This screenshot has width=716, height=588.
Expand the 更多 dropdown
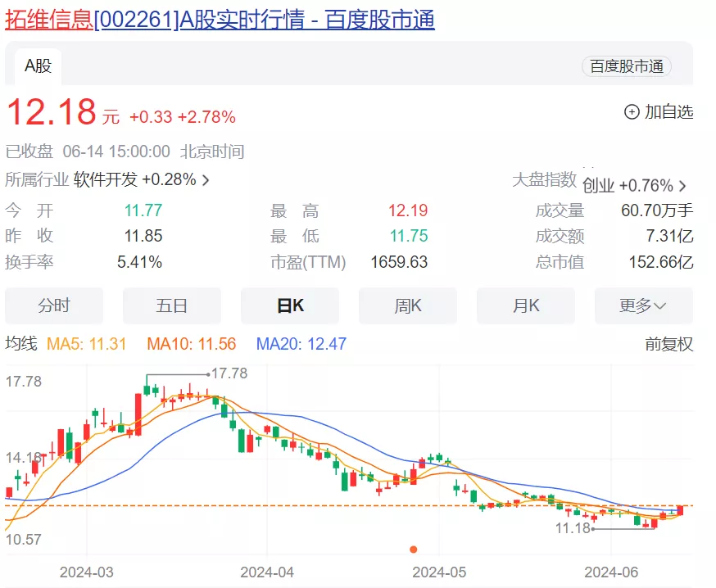[x=644, y=305]
